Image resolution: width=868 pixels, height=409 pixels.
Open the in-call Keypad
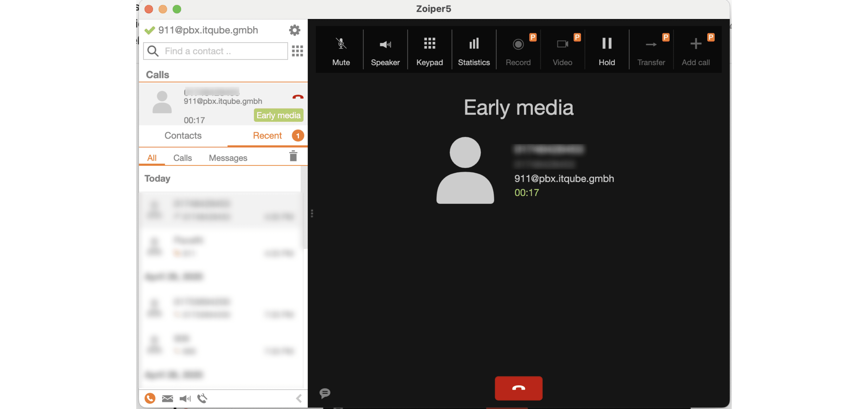tap(429, 50)
